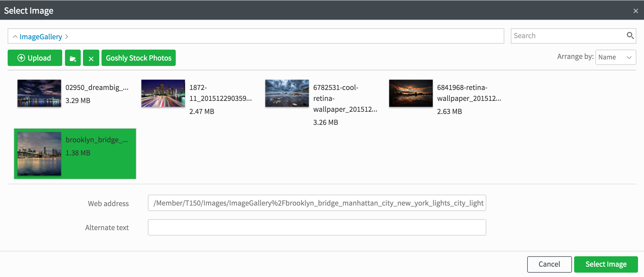Click the green delete X button

click(x=91, y=58)
